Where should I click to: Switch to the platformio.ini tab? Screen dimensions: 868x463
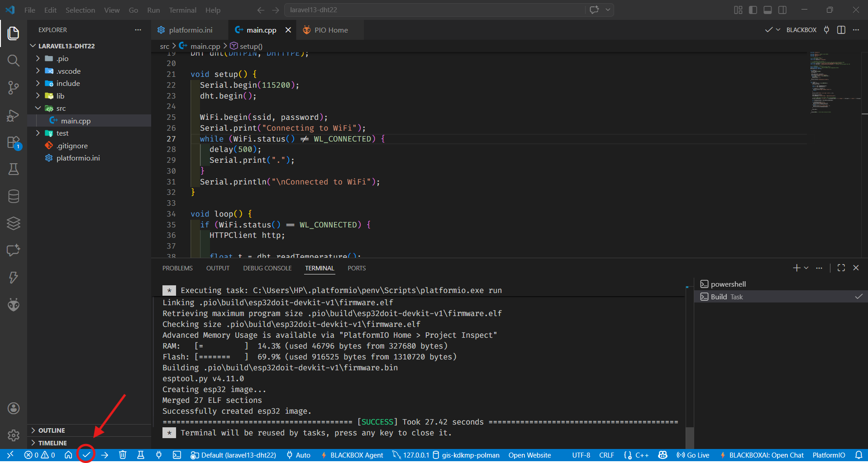coord(190,30)
